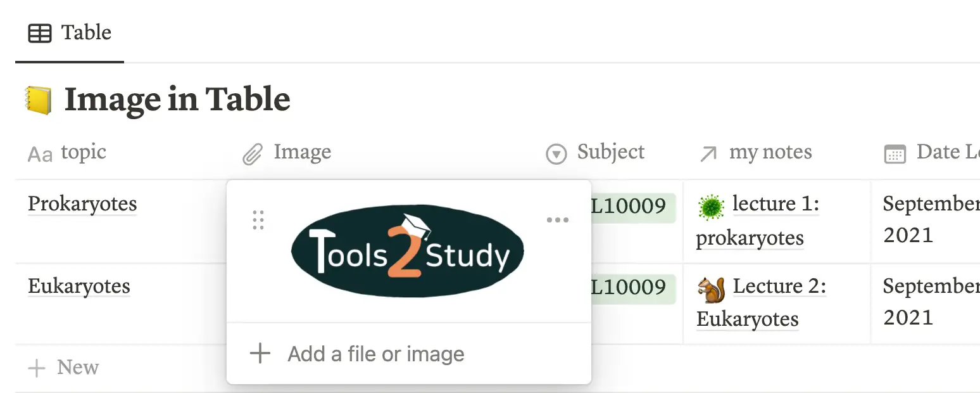Screen dimensions: 980x393
Task: Click the Aa icon on the topic column
Action: 39,152
